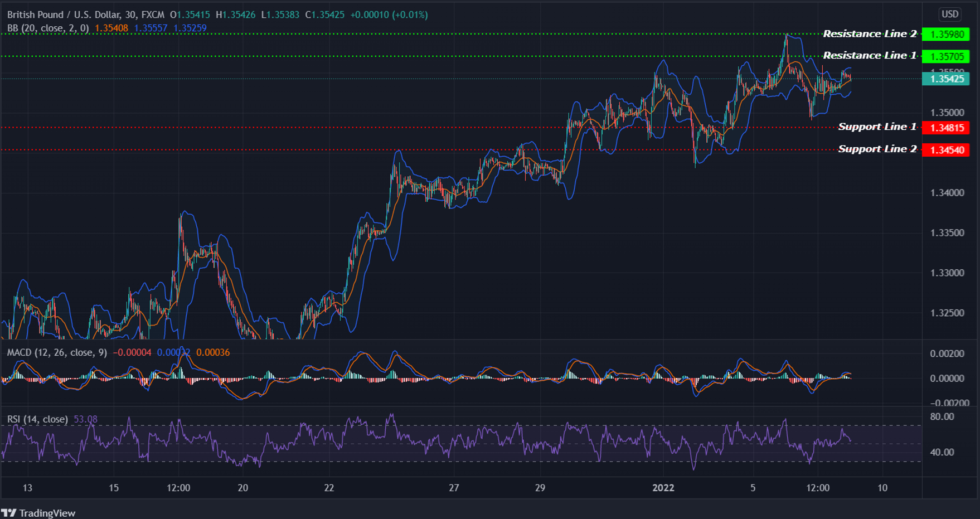The height and width of the screenshot is (519, 980).
Task: Select the MACD (12, 26, close, 9) legend
Action: 57,352
